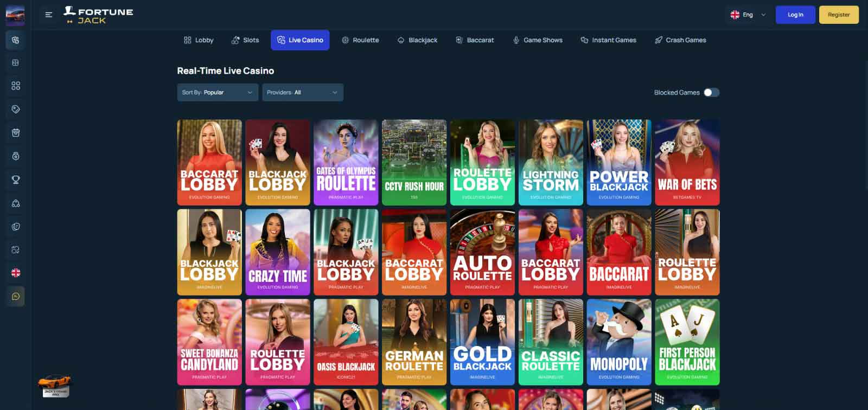Open the Providers All dropdown
The width and height of the screenshot is (868, 410).
pyautogui.click(x=303, y=92)
